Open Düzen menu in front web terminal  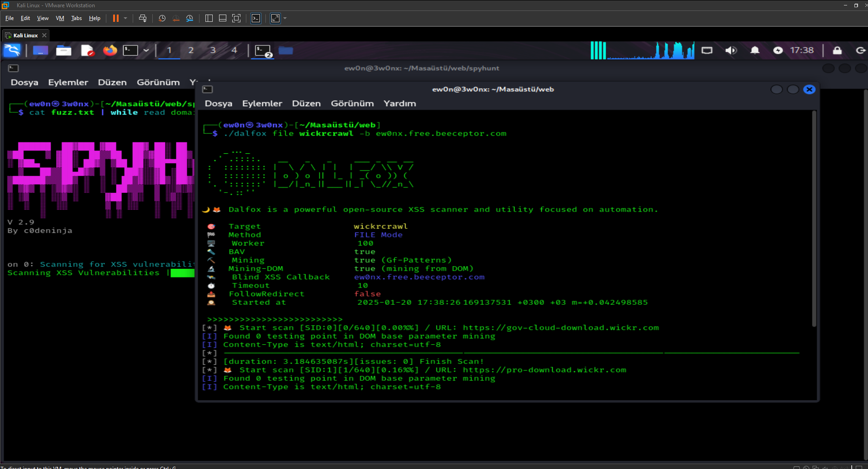tap(306, 103)
